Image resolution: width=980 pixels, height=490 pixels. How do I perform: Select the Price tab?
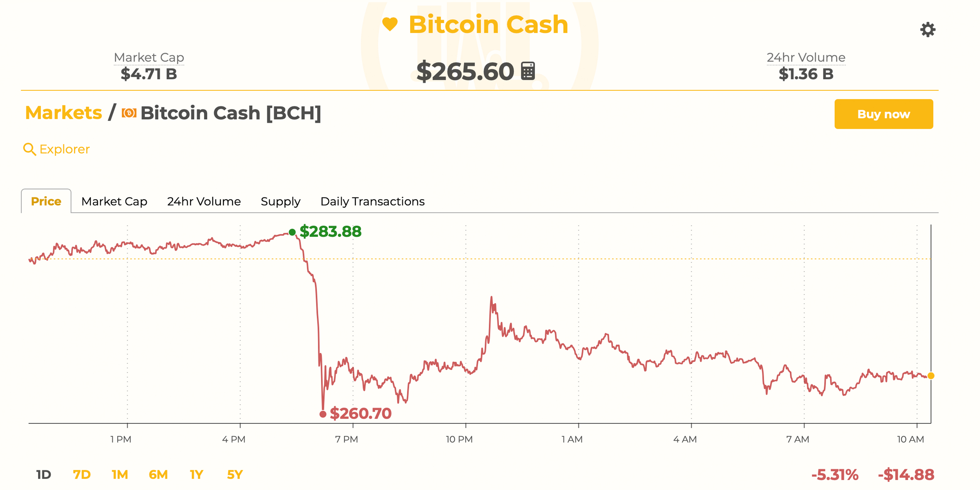[x=46, y=201]
